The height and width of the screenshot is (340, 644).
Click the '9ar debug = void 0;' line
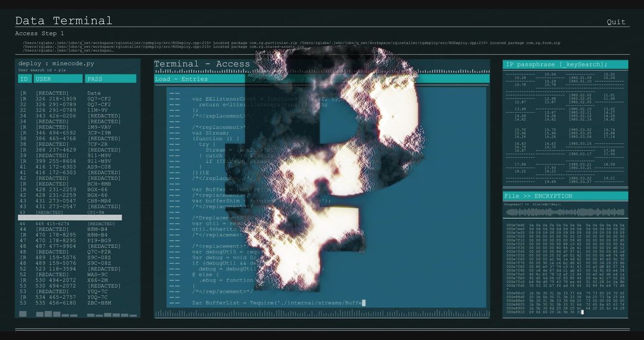point(224,258)
